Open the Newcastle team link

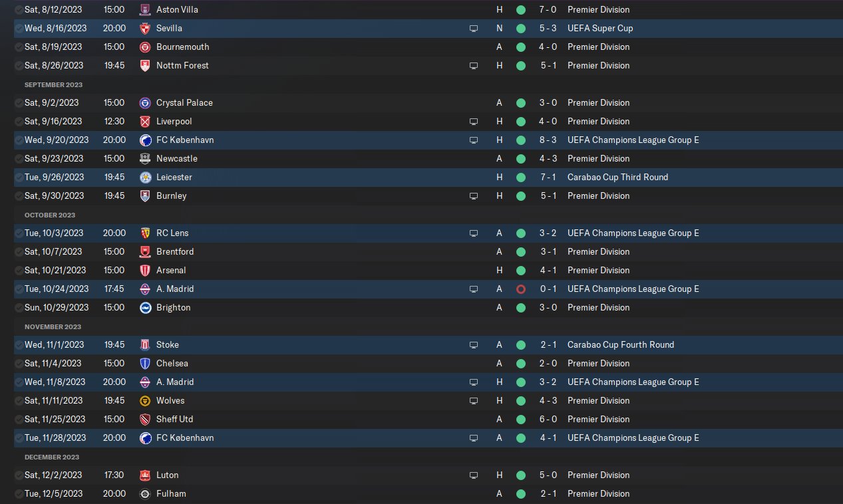[177, 159]
